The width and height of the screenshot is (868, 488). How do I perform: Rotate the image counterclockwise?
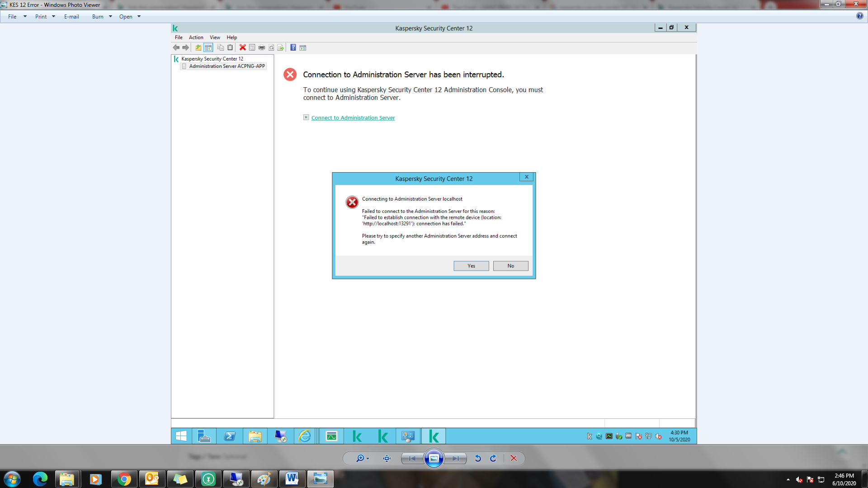coord(478,458)
